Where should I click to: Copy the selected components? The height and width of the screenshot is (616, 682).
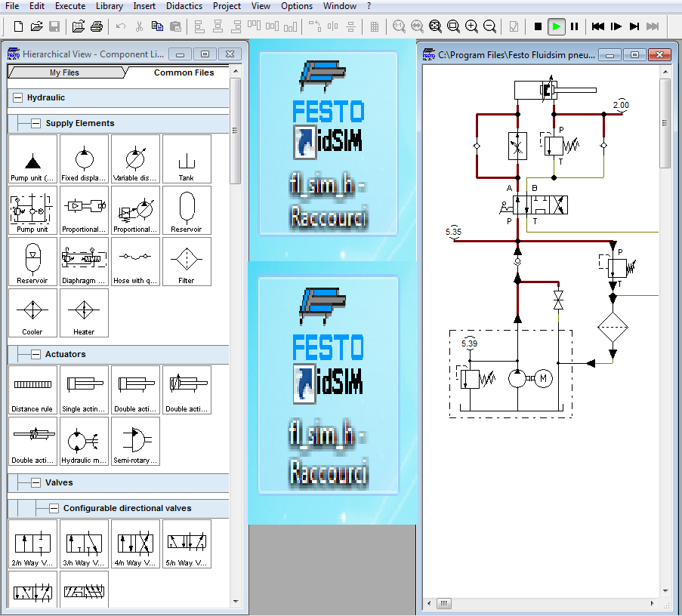157,26
